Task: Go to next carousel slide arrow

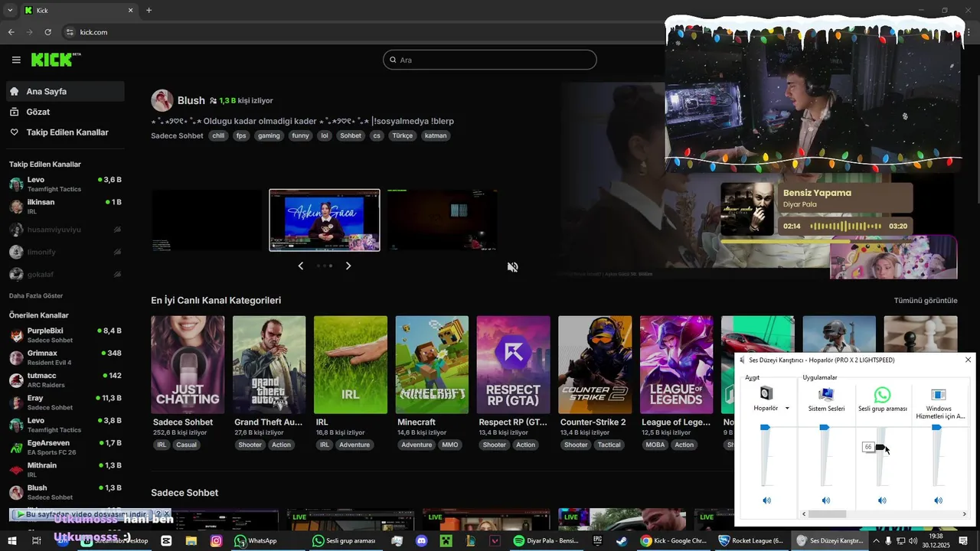Action: (348, 266)
